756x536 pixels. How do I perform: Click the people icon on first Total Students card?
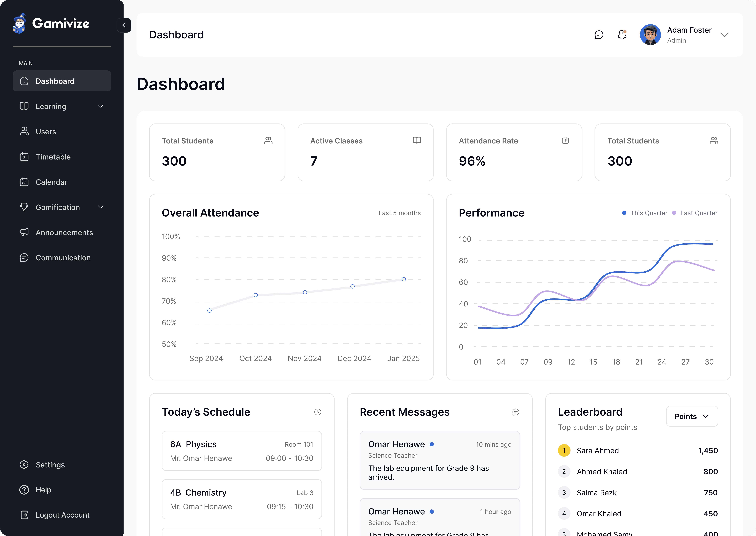(x=268, y=141)
